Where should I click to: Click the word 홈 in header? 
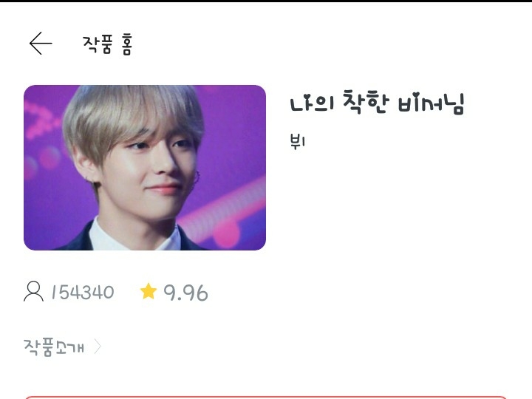(x=126, y=44)
